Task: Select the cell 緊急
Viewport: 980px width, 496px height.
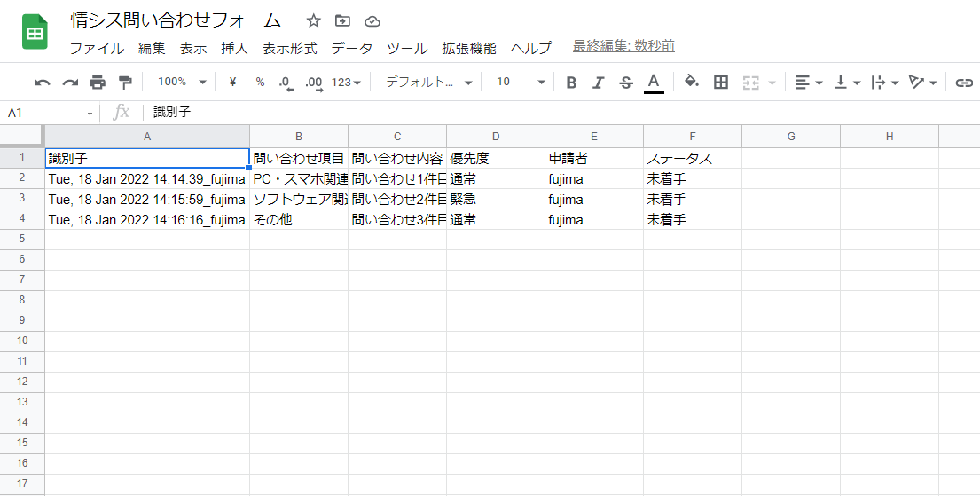Action: coord(496,200)
